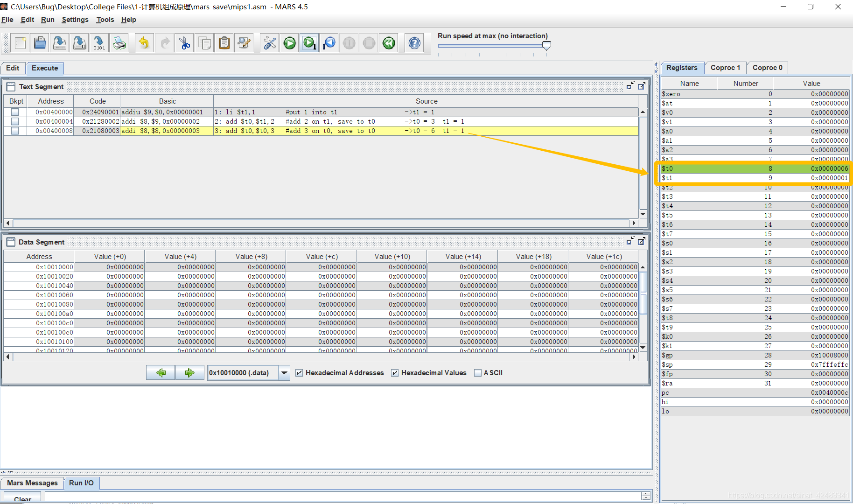The height and width of the screenshot is (504, 853).
Task: Switch to the Registers tab
Action: click(x=682, y=68)
